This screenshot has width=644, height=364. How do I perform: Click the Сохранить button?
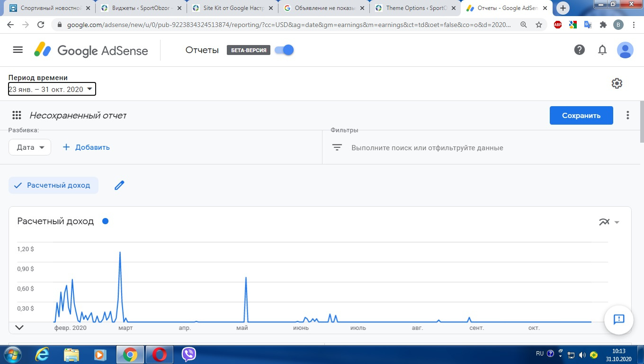click(581, 115)
